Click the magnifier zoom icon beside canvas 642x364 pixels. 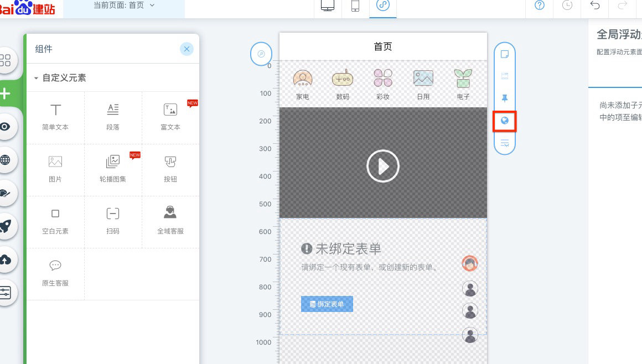[261, 54]
